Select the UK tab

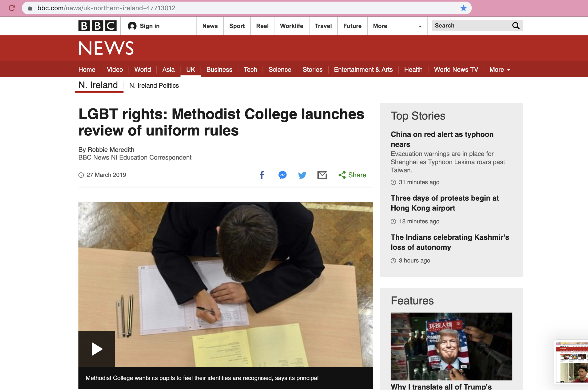(x=191, y=70)
